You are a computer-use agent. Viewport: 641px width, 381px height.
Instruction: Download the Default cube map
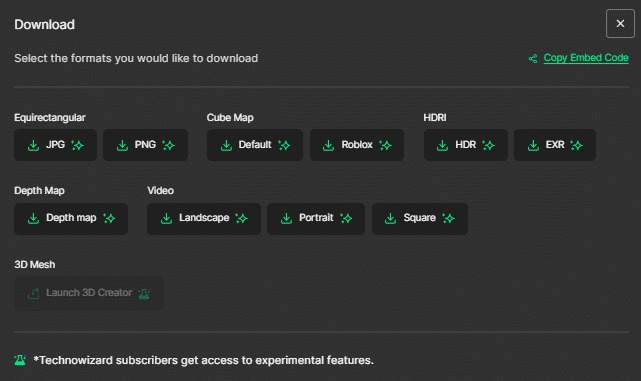[255, 145]
